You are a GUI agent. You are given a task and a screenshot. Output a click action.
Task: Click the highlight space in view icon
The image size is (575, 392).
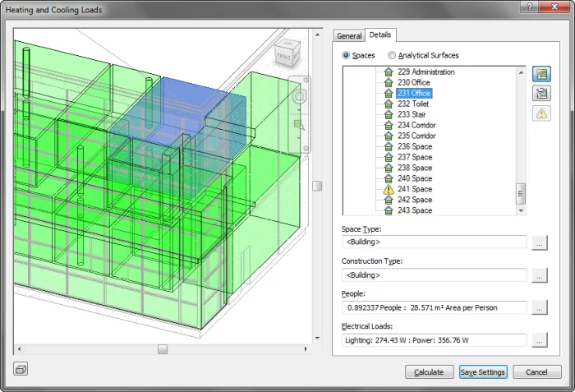[541, 74]
